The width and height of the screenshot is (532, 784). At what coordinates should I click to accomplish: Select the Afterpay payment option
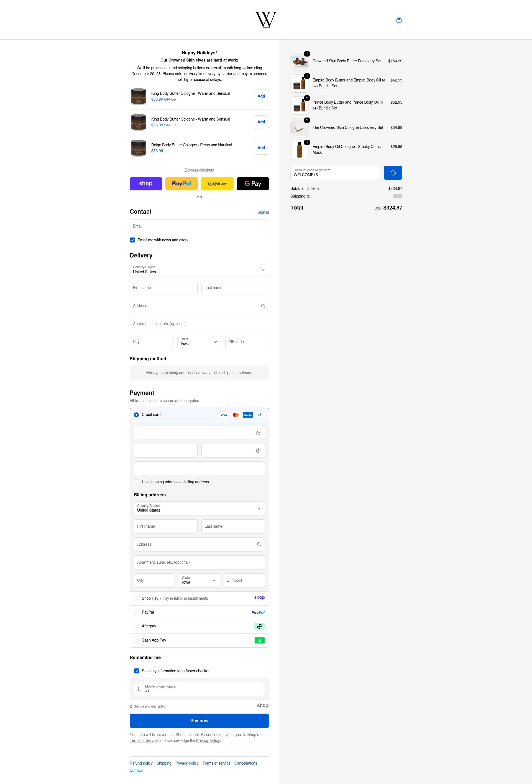[136, 626]
